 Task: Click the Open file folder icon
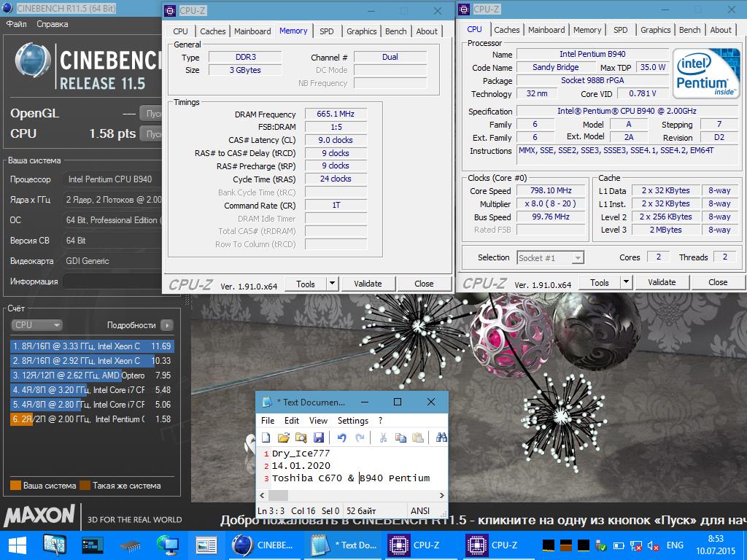(284, 437)
